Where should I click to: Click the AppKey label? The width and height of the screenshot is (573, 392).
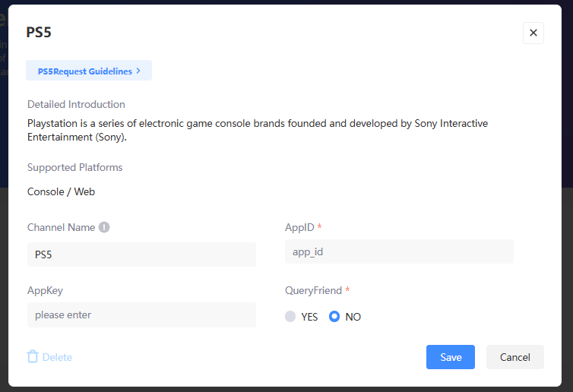(x=45, y=290)
